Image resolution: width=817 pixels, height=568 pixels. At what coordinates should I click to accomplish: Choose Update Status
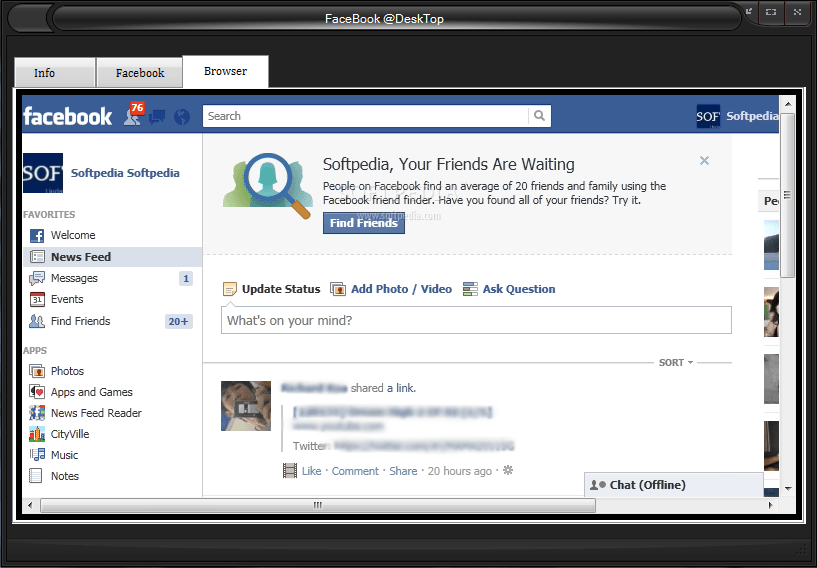tap(271, 289)
